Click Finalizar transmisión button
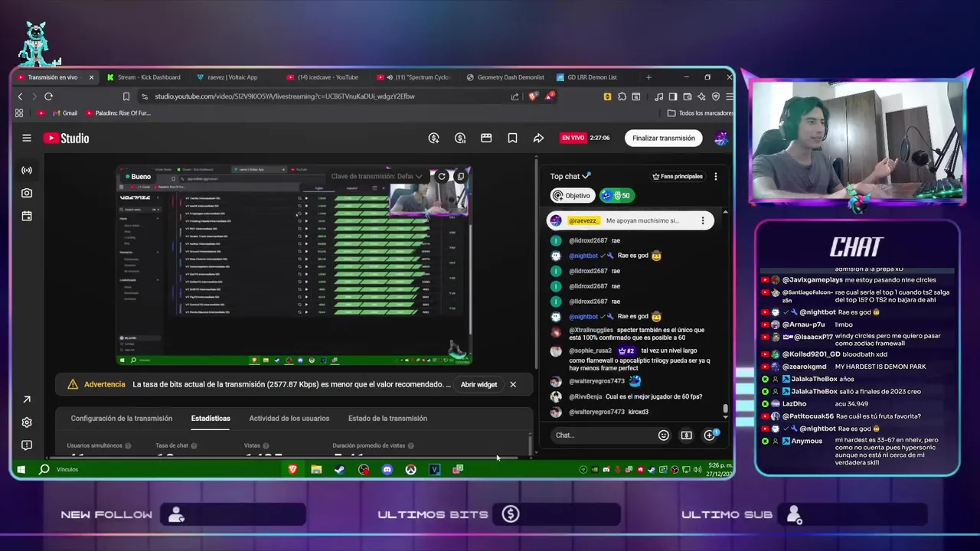The image size is (980, 551). point(664,138)
